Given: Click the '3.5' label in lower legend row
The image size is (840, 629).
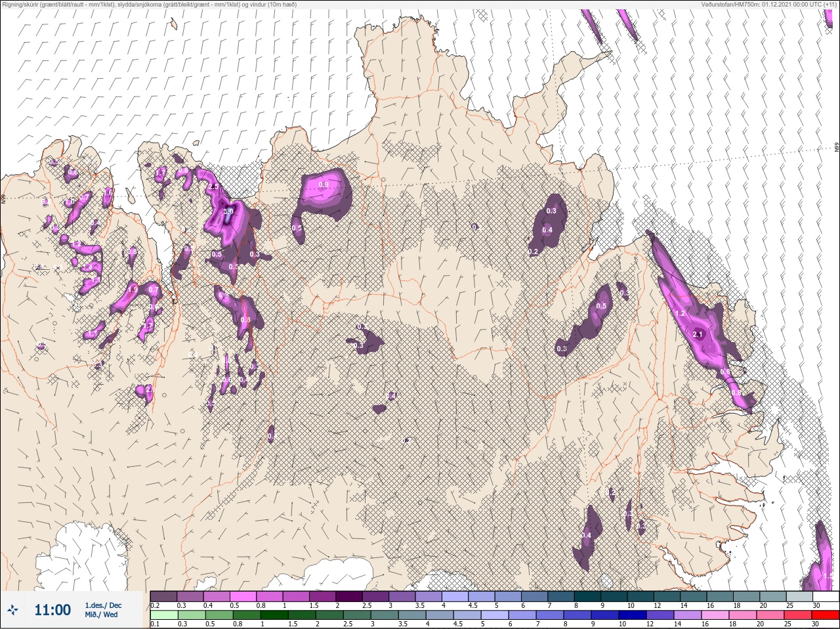Looking at the screenshot, I should pyautogui.click(x=403, y=624).
